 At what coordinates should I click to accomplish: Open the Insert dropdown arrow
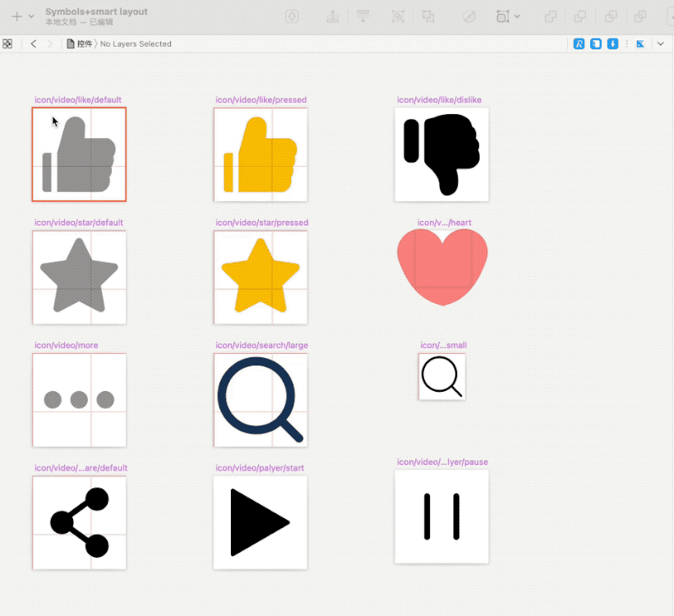pyautogui.click(x=31, y=16)
